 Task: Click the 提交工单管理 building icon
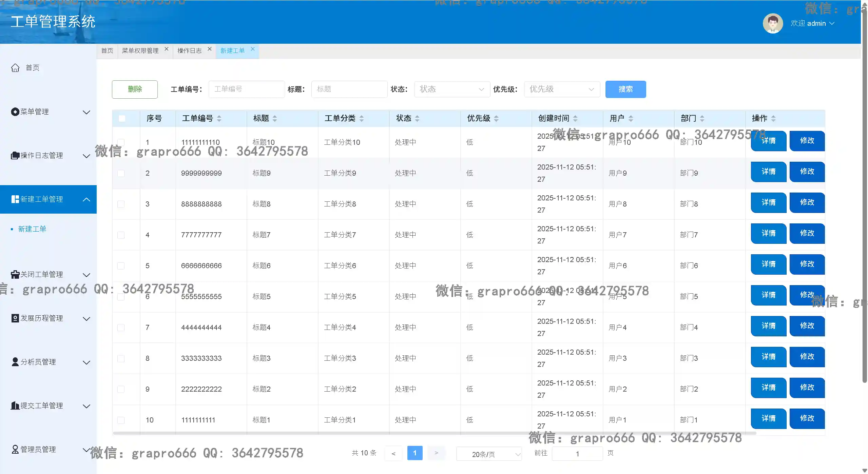[x=15, y=406]
